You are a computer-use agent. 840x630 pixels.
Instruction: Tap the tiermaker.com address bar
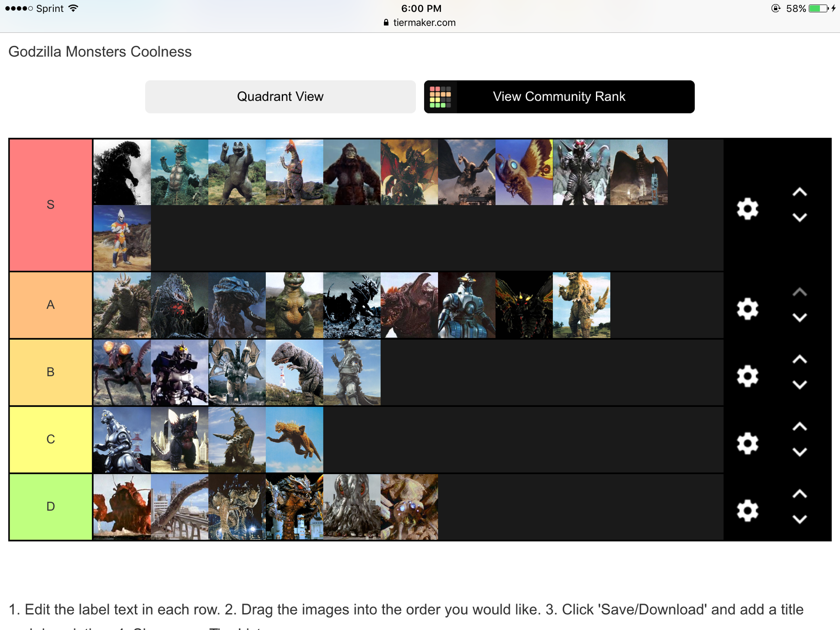420,23
